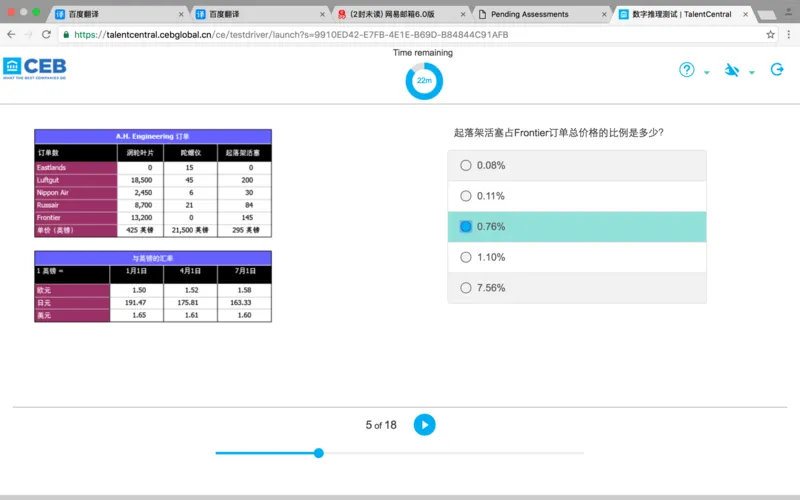Click the 13,200 cell in Frontier row

pos(141,217)
